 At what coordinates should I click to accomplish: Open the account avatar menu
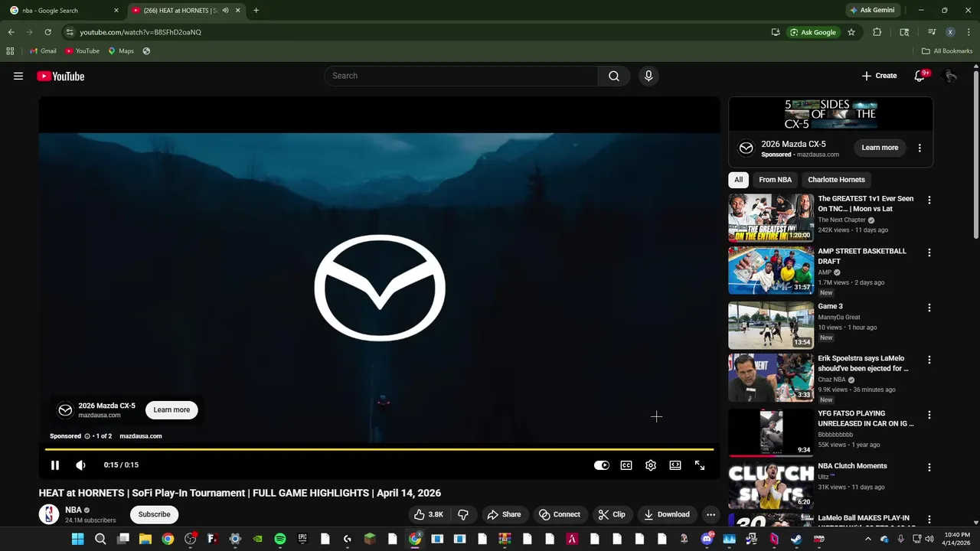[950, 76]
